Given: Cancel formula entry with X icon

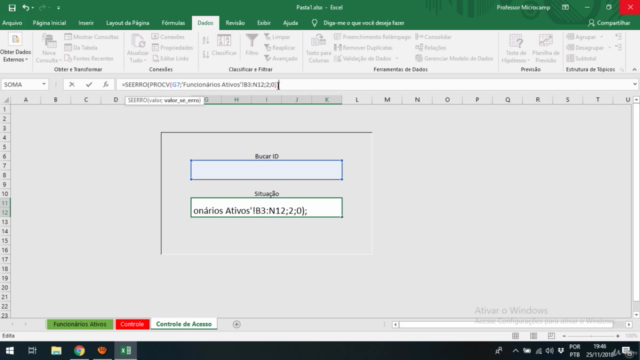Looking at the screenshot, I should pyautogui.click(x=72, y=84).
